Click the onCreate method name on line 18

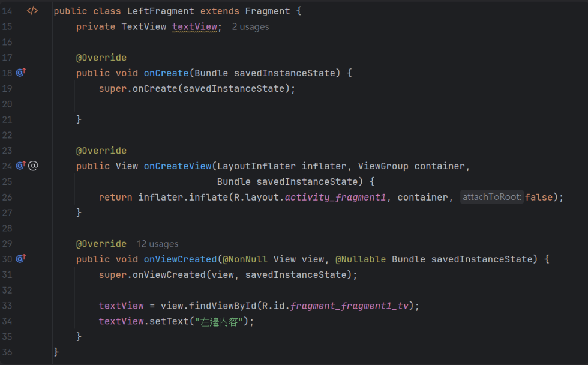[166, 73]
